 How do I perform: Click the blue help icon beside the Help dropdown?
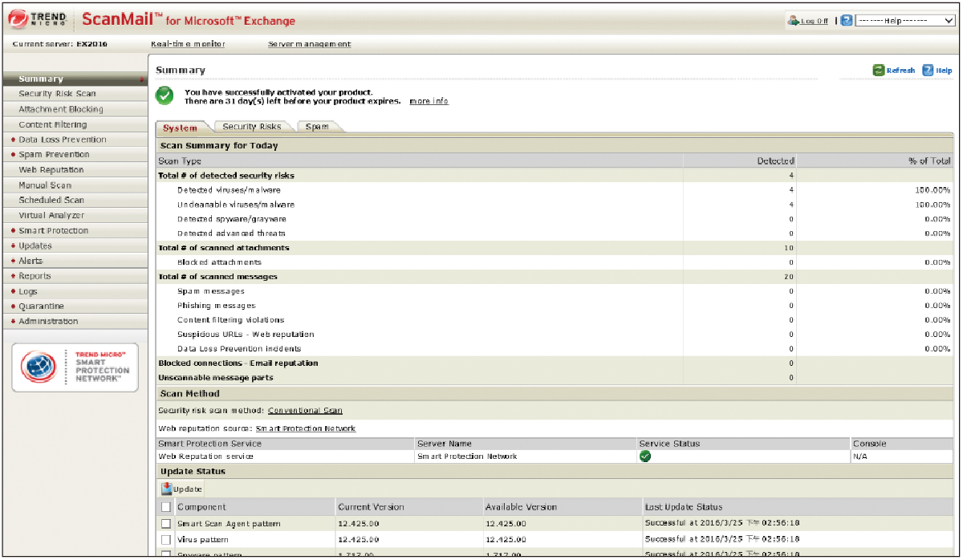point(847,21)
